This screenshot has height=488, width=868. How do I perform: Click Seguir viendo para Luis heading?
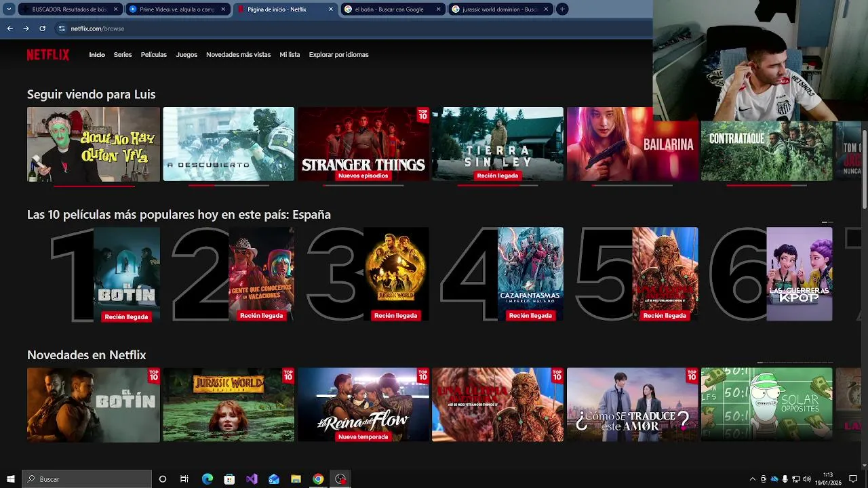92,95
